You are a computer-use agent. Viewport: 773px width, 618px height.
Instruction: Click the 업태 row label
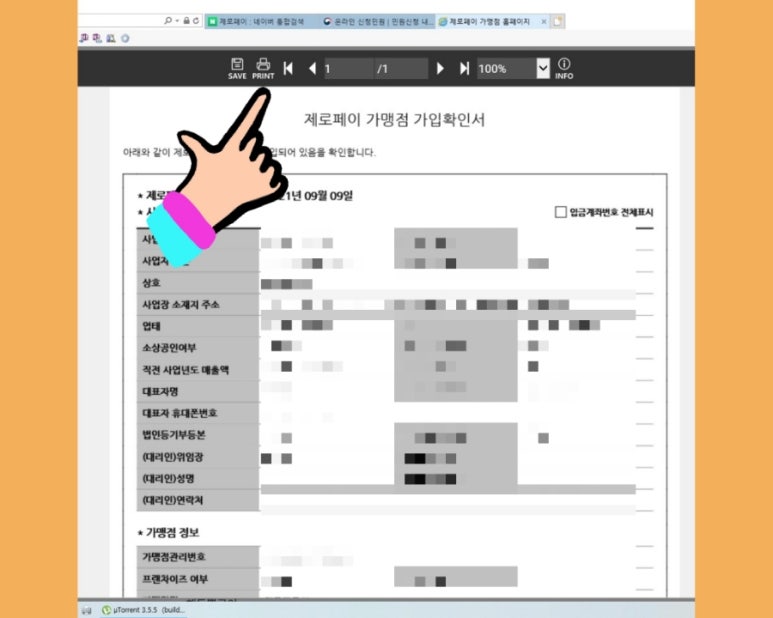coord(151,326)
